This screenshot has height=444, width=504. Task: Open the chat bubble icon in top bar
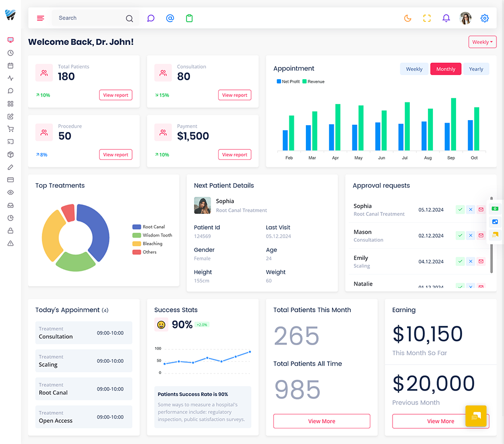pos(151,18)
